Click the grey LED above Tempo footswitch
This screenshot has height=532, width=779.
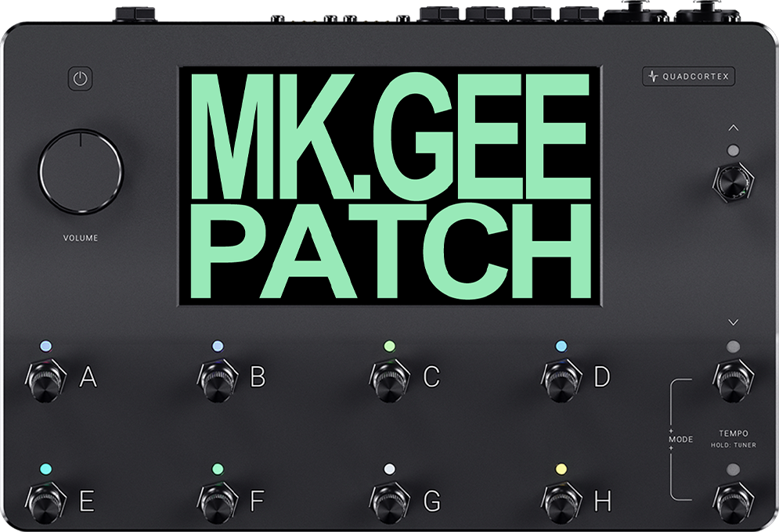click(x=733, y=469)
